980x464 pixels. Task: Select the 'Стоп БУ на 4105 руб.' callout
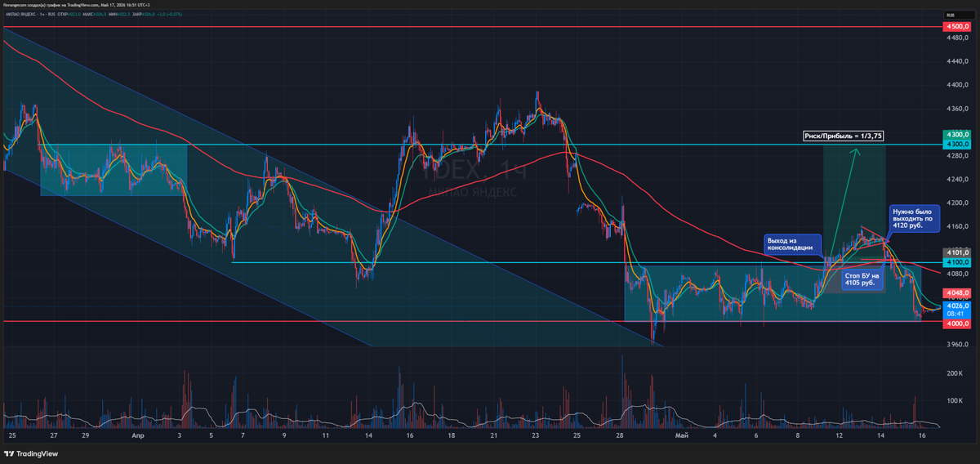[862, 280]
